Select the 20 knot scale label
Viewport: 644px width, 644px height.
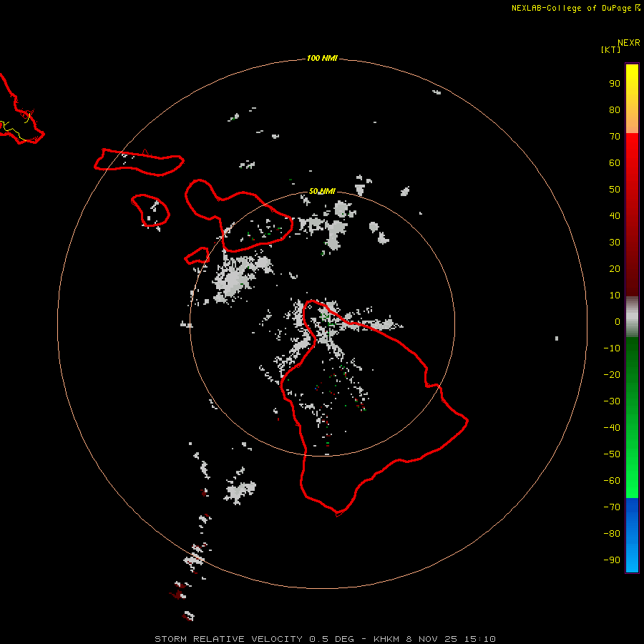[615, 269]
